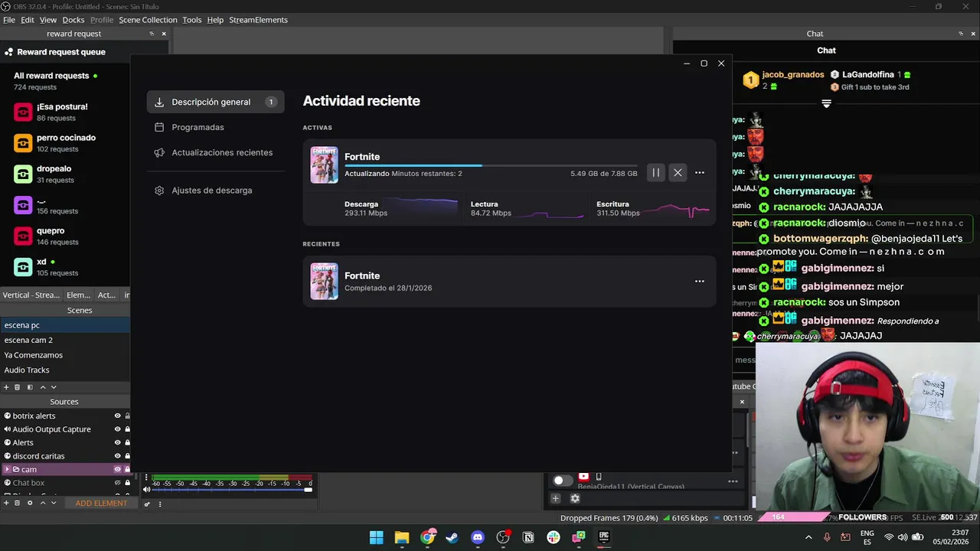Move selected scene down
The width and height of the screenshot is (980, 551).
54,387
